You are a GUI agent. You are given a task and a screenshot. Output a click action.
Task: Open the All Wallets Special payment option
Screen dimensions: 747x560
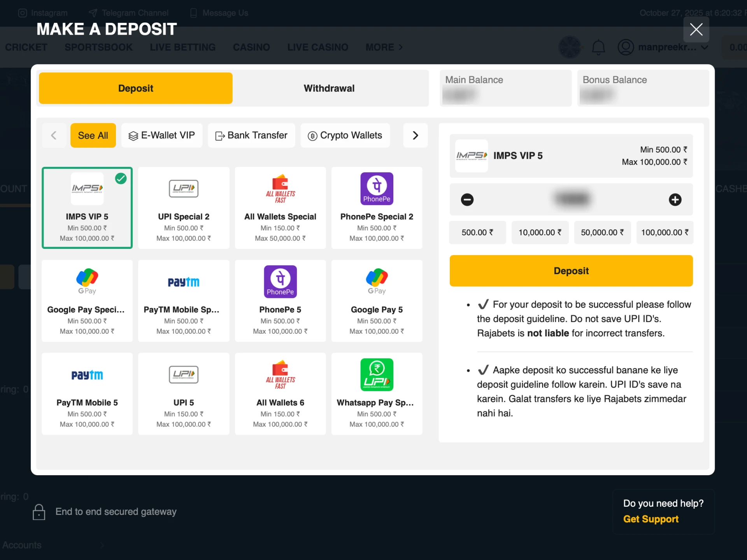tap(280, 208)
